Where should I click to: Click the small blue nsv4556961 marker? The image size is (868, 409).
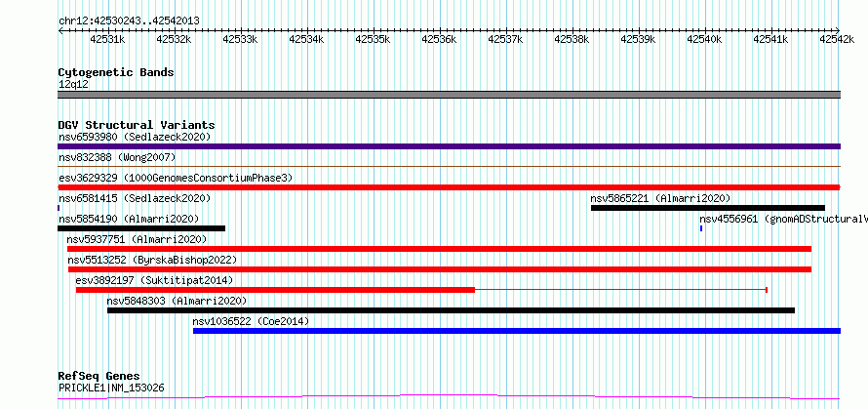pos(701,228)
